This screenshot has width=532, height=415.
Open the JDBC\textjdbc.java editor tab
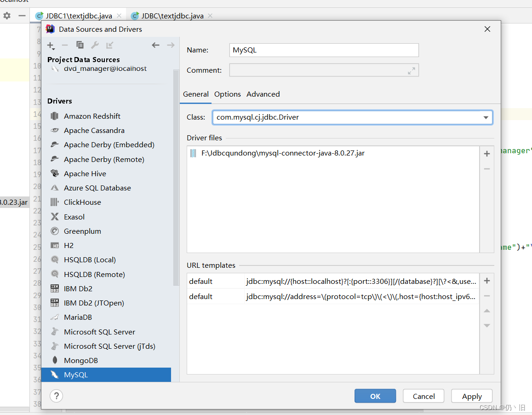pyautogui.click(x=172, y=16)
